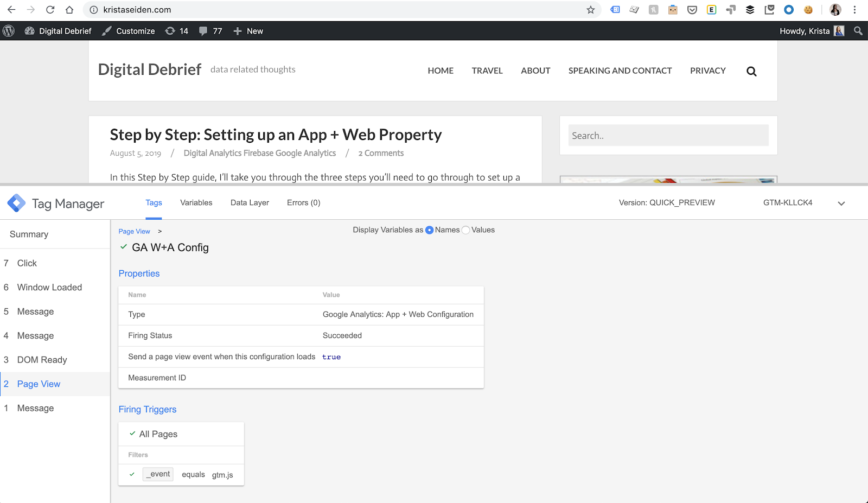Expand the GTM-KLLCK4 container dropdown

coord(841,203)
